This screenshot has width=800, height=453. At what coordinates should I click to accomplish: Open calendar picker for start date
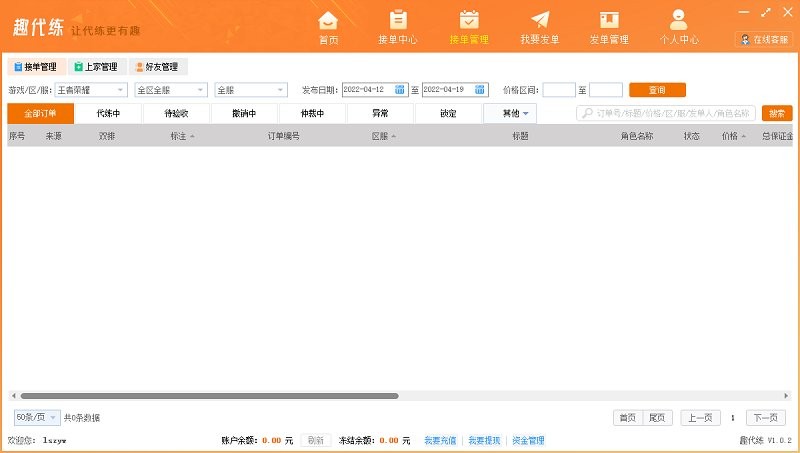400,90
